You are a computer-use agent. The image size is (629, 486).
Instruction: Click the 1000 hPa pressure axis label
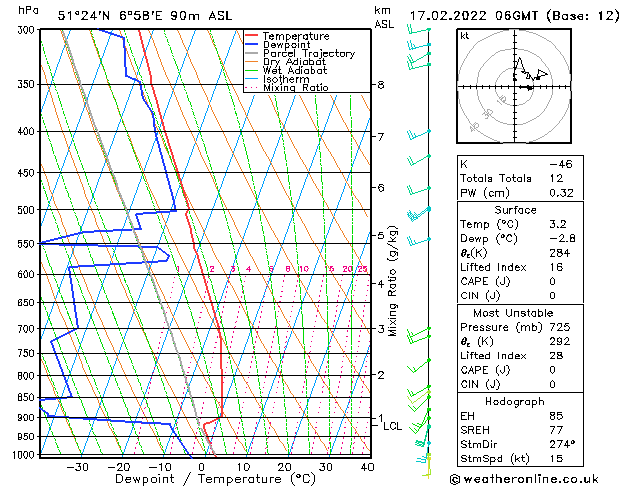click(25, 455)
